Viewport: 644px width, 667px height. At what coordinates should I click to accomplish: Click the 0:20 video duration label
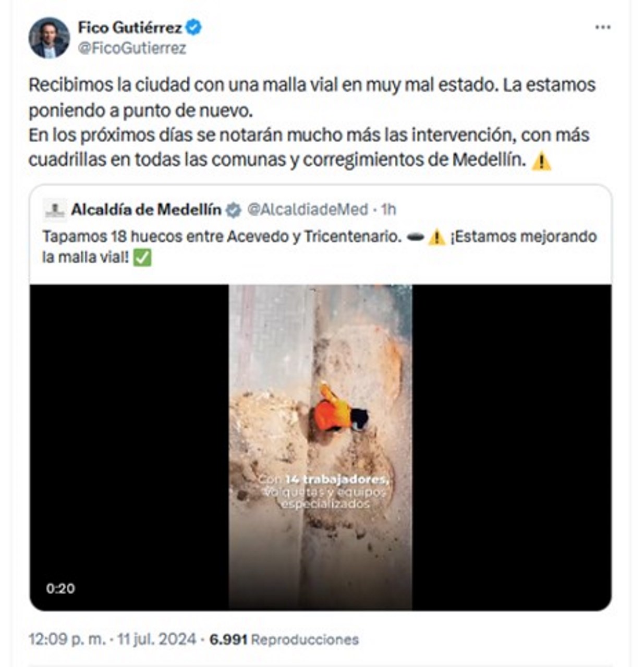tap(60, 589)
